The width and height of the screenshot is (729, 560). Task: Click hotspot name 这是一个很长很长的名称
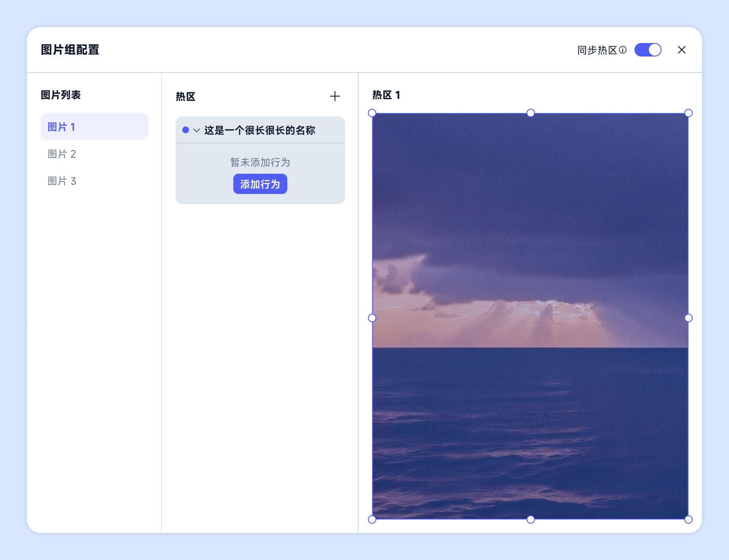coord(260,130)
